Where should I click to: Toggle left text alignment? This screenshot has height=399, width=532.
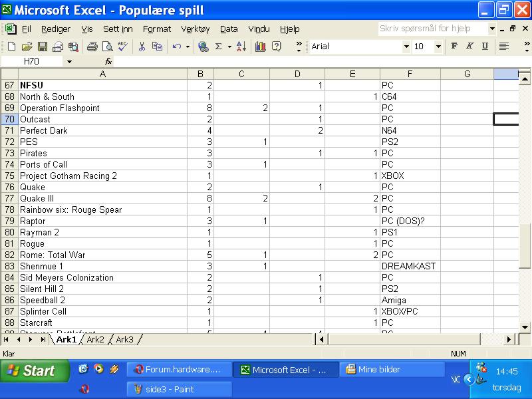point(504,47)
